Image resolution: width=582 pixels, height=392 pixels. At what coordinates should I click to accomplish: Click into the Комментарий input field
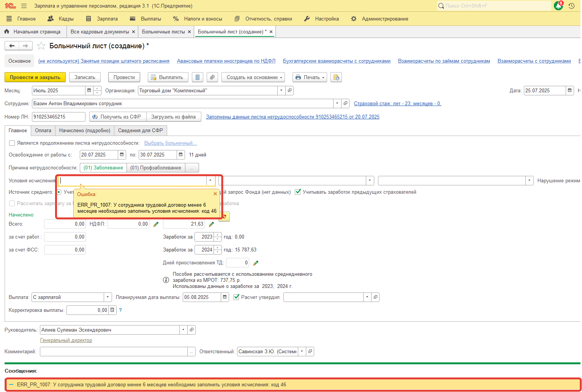click(114, 351)
